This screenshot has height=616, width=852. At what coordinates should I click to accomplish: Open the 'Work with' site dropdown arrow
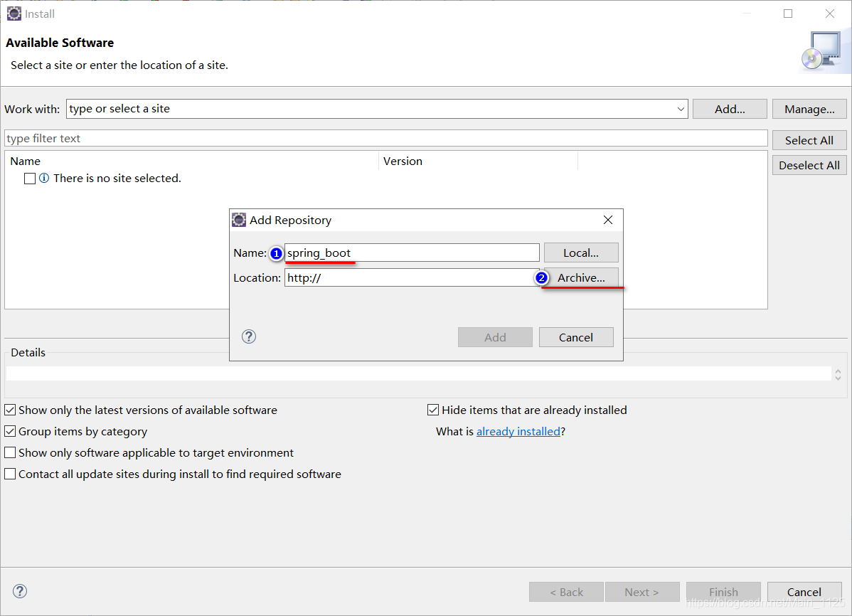681,109
